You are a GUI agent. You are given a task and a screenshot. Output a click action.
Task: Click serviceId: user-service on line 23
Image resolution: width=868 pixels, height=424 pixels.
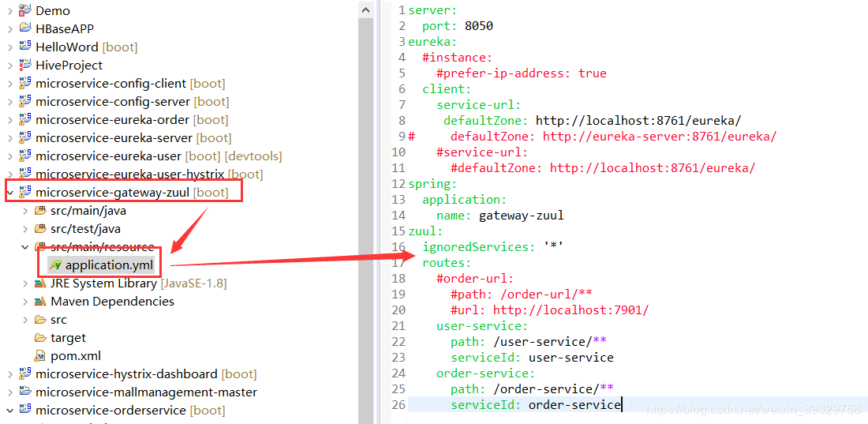coord(532,357)
